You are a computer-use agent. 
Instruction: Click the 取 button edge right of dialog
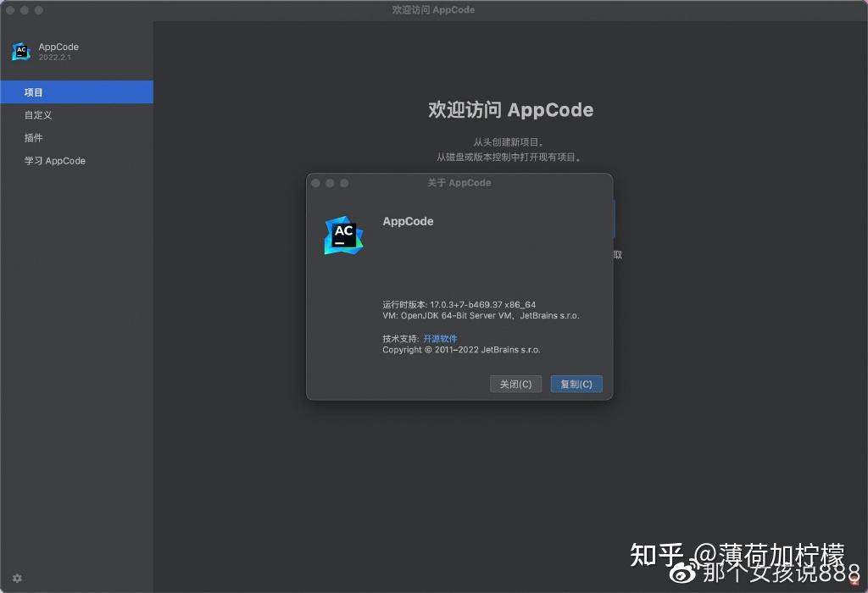(616, 253)
